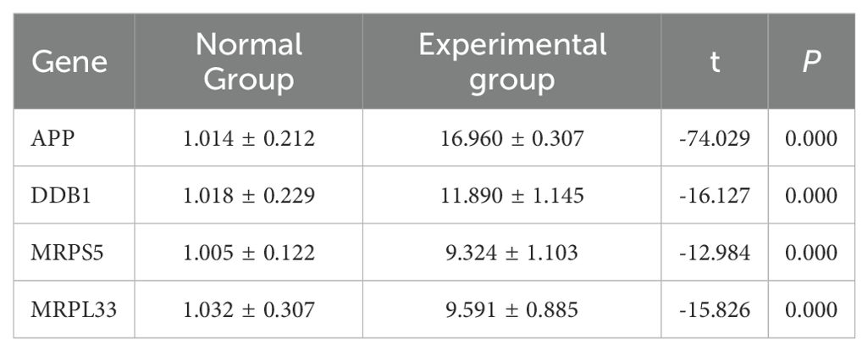Click the t value -16.127
The width and height of the screenshot is (868, 351).
[716, 196]
